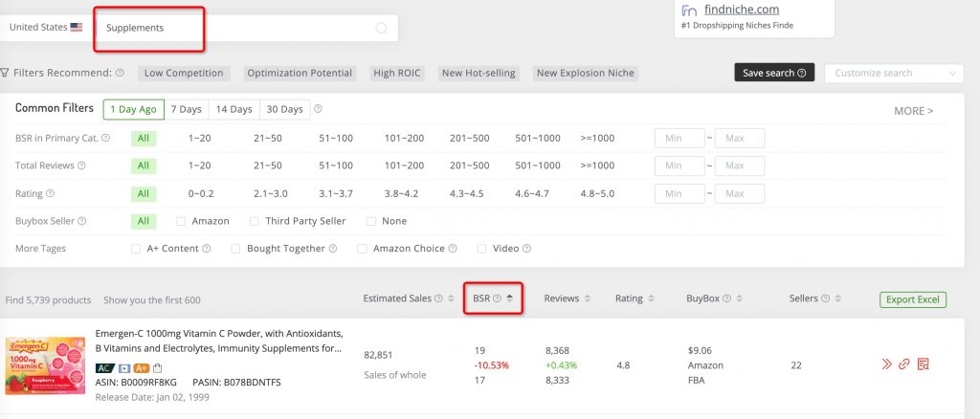Image resolution: width=980 pixels, height=419 pixels.
Task: Enable the A+ Content checkbox
Action: click(136, 249)
